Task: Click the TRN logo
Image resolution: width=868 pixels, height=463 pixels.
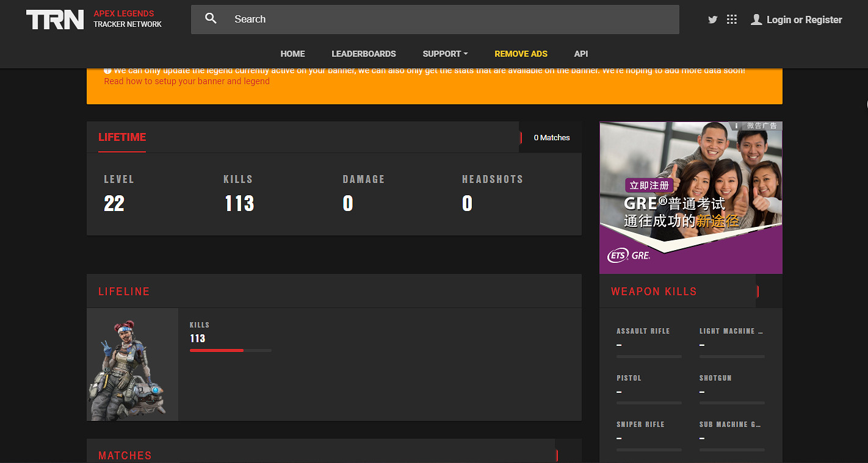Action: point(55,20)
